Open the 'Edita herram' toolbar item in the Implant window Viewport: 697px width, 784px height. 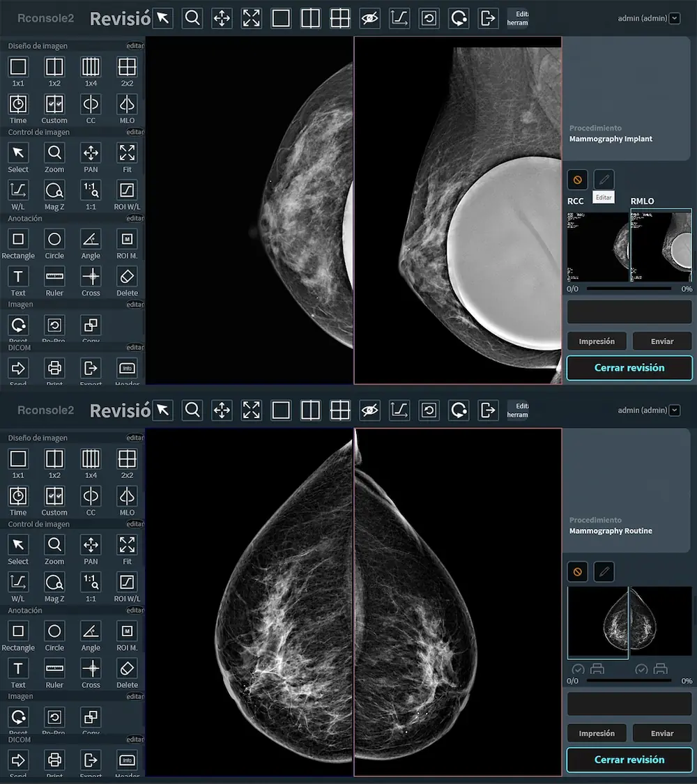click(517, 18)
